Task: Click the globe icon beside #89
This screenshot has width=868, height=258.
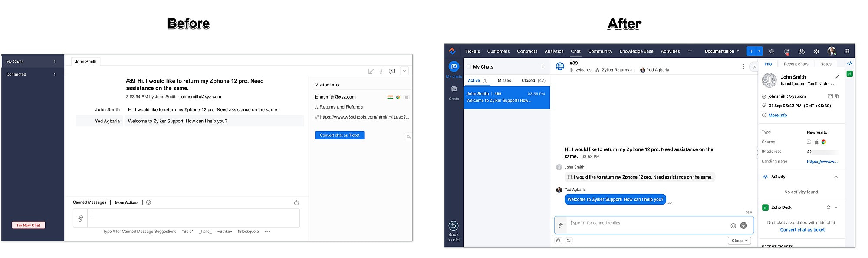Action: click(560, 66)
